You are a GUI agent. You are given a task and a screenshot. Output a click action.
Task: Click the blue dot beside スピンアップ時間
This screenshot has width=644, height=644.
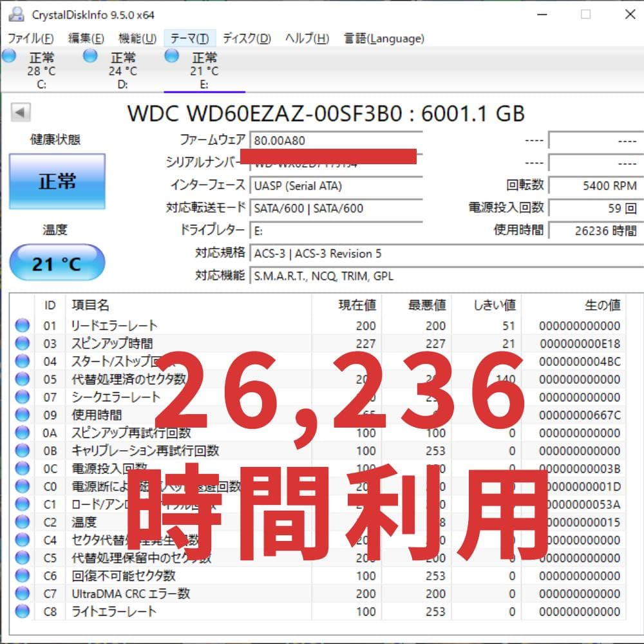(22, 343)
